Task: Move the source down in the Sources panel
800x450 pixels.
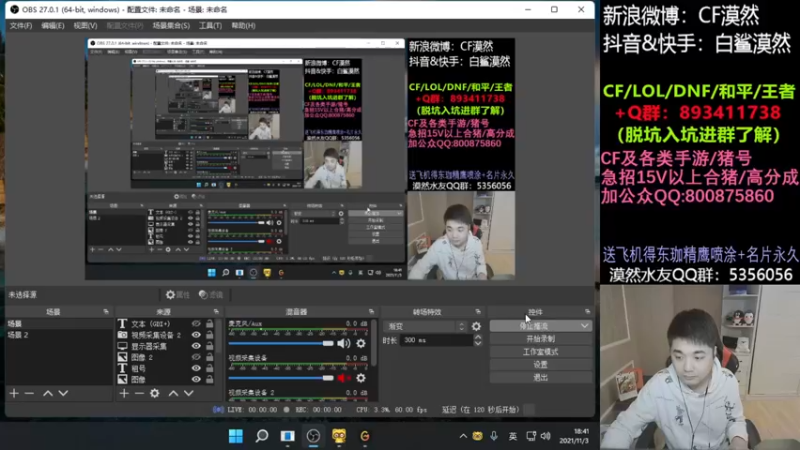Action: click(189, 393)
